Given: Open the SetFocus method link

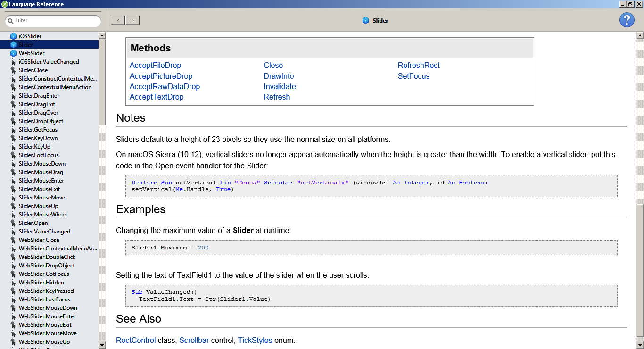Looking at the screenshot, I should [x=413, y=76].
